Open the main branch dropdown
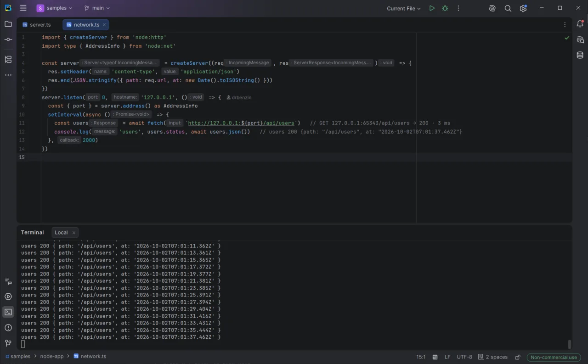Viewport: 588px width, 364px height. point(97,8)
